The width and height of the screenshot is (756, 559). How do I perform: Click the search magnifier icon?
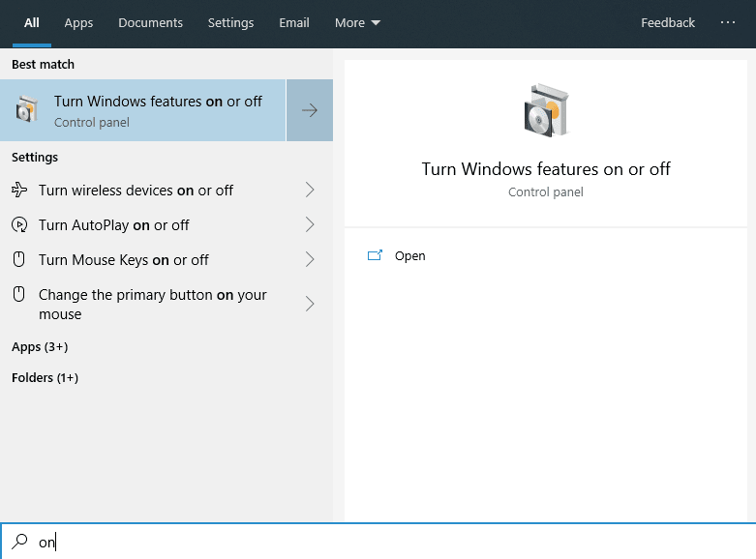click(19, 542)
